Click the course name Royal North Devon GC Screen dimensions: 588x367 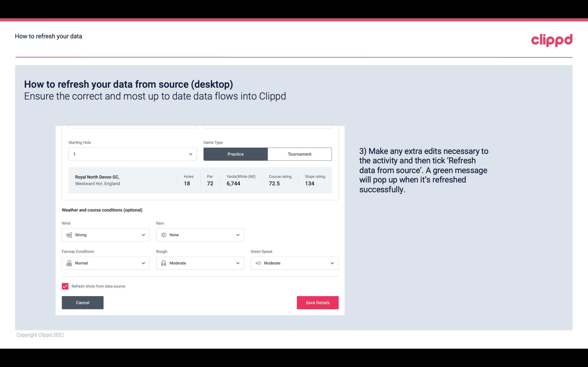pyautogui.click(x=97, y=177)
